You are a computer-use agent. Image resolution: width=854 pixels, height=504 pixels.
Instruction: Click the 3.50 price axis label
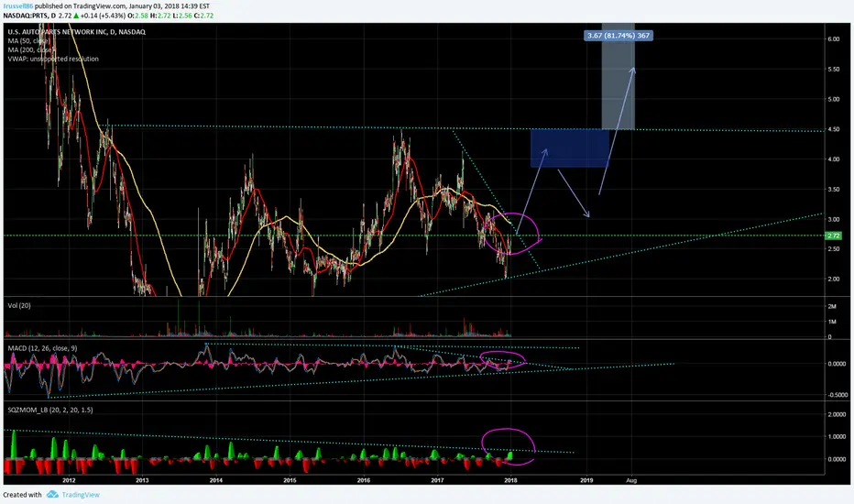click(833, 190)
